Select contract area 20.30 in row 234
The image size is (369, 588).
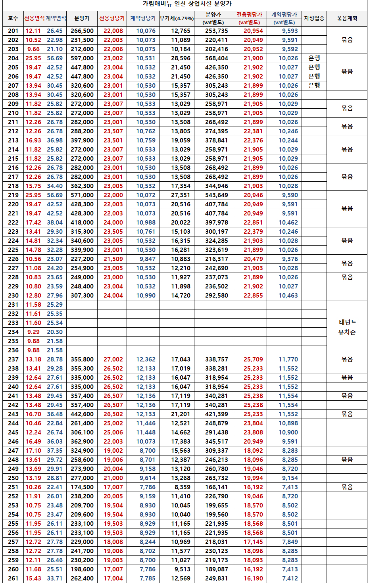tap(55, 332)
